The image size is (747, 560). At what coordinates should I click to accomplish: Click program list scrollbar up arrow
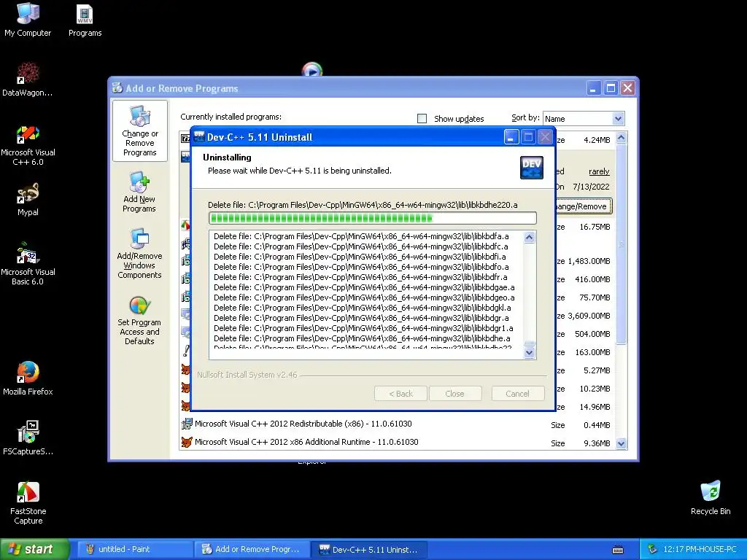pos(621,138)
